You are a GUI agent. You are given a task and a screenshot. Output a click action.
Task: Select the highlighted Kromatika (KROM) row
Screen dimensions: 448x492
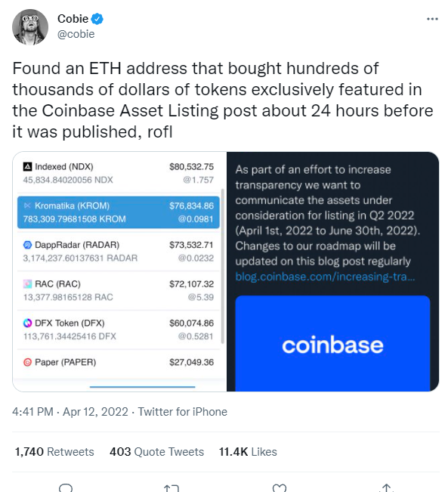click(x=119, y=212)
